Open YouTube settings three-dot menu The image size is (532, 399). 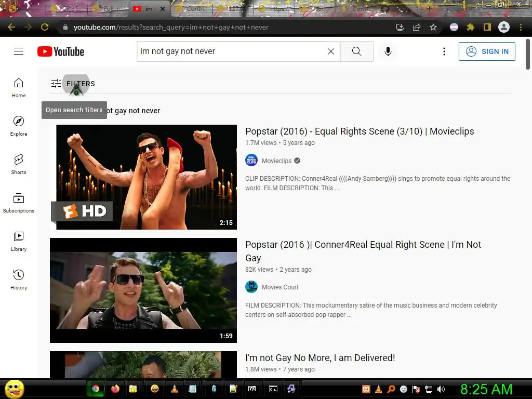coord(444,51)
